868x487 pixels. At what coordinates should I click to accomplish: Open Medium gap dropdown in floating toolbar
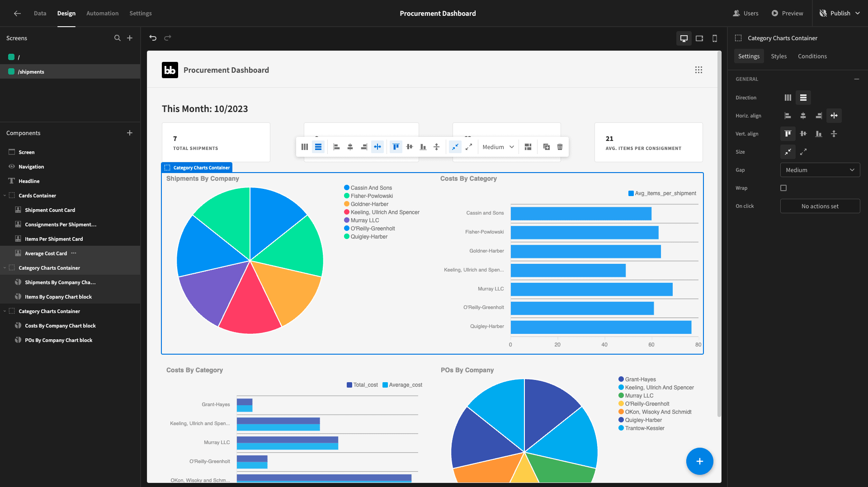coord(498,147)
